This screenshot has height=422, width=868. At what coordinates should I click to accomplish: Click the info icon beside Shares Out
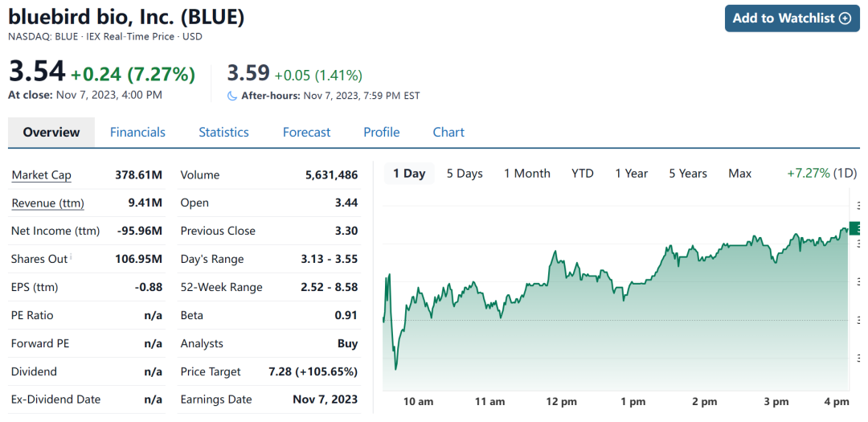71,257
